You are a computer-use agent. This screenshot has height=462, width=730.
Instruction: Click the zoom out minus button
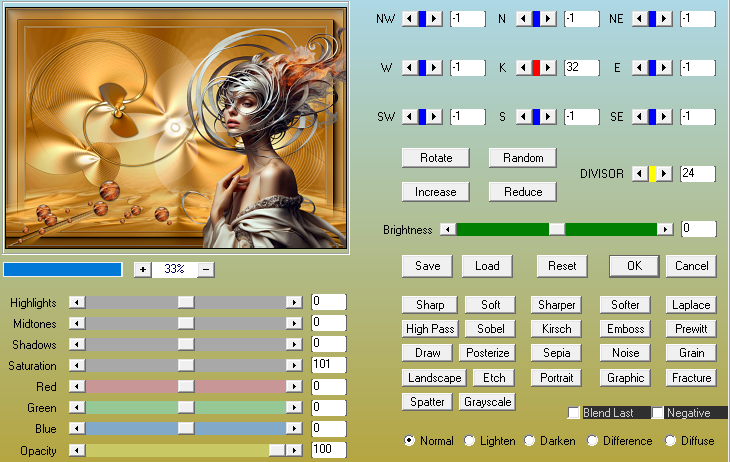[206, 269]
